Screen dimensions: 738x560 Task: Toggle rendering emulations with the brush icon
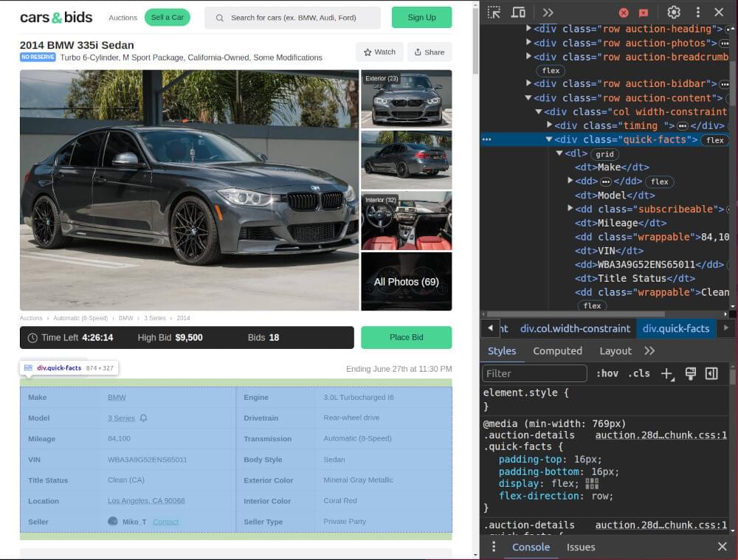tap(691, 373)
